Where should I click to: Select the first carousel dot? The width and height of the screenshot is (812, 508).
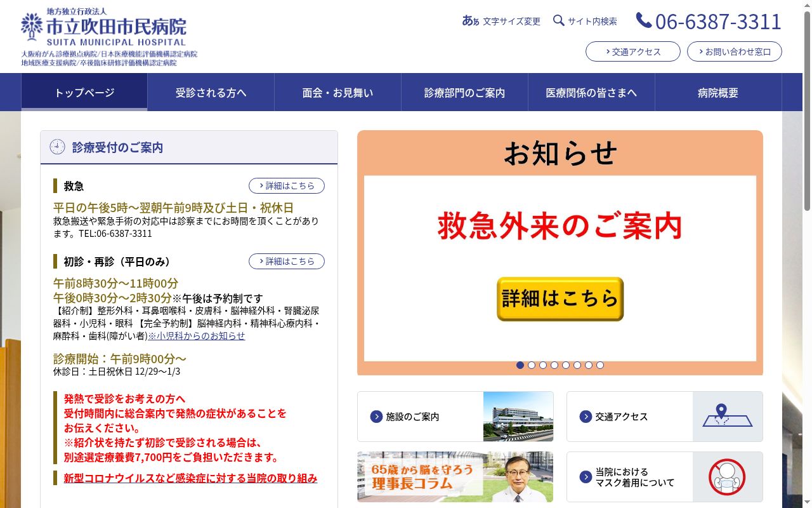tap(520, 365)
